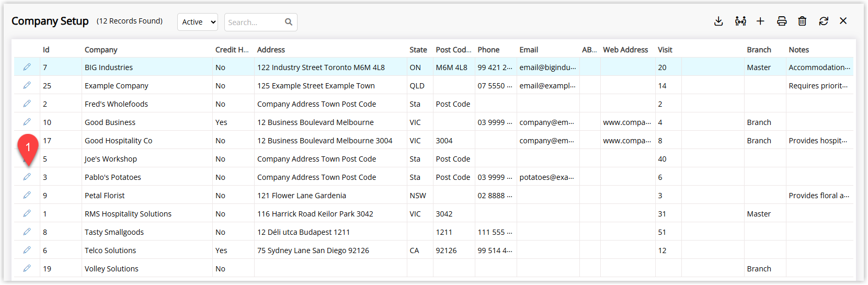The width and height of the screenshot is (868, 285).
Task: Click NSW state cell
Action: pyautogui.click(x=418, y=196)
